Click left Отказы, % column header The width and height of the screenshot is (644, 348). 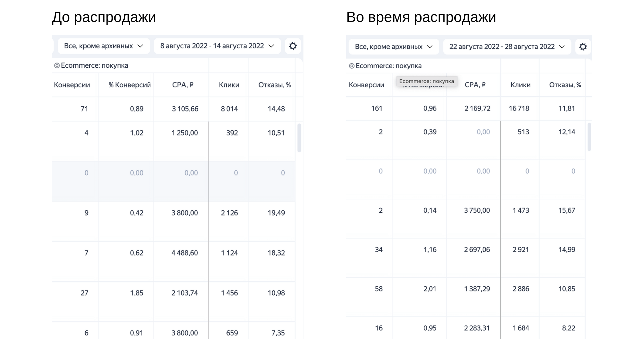[x=274, y=85]
